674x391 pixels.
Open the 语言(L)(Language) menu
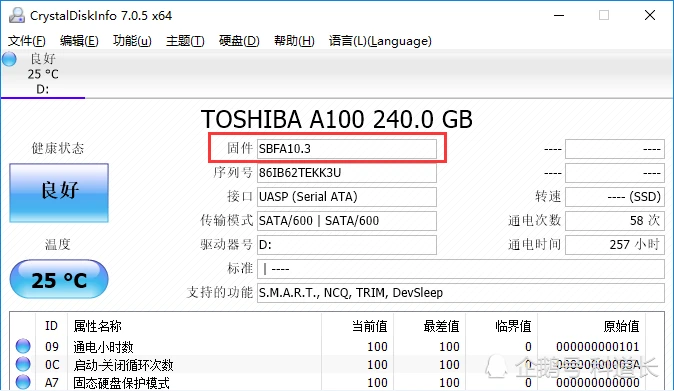tap(380, 41)
